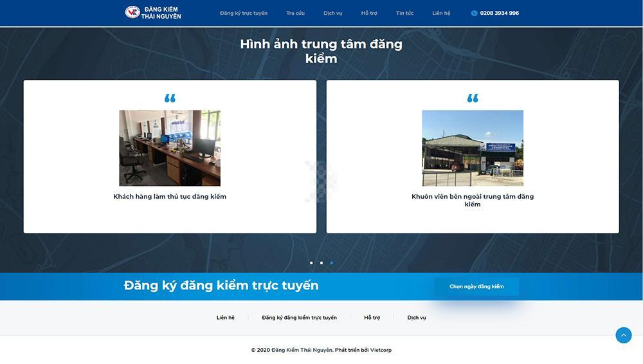Click the Chọn ngày đăng kiểm button
Viewport: 643px width, 364px height.
point(476,286)
